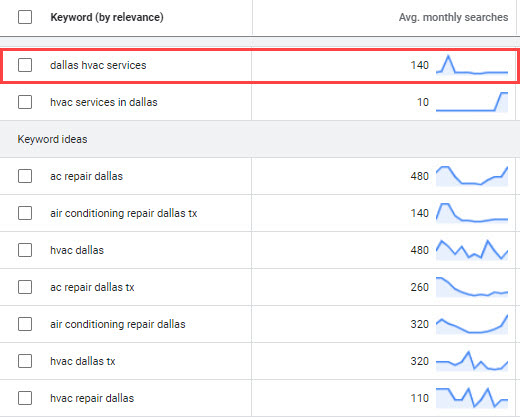Open trend sparkline for 'dallas hvac services'
Viewport: 520px width, 417px height.
coord(472,65)
